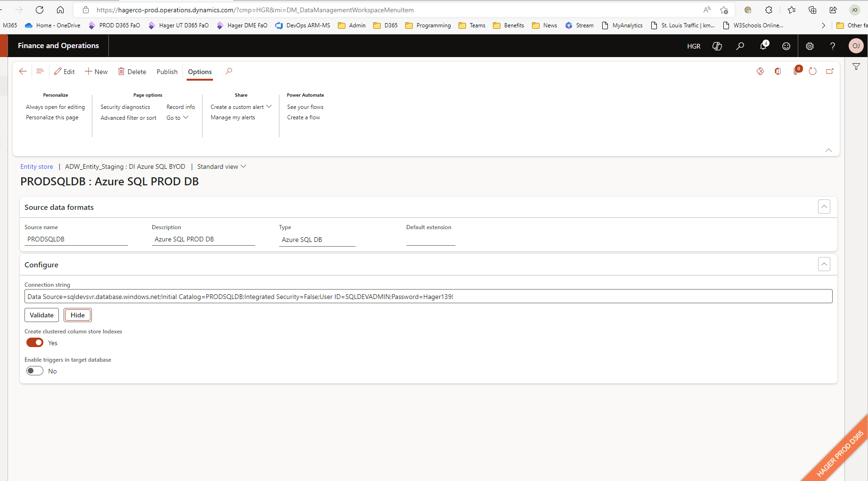868x481 pixels.
Task: Open DevOps ARM-MS bookmark
Action: tap(303, 25)
